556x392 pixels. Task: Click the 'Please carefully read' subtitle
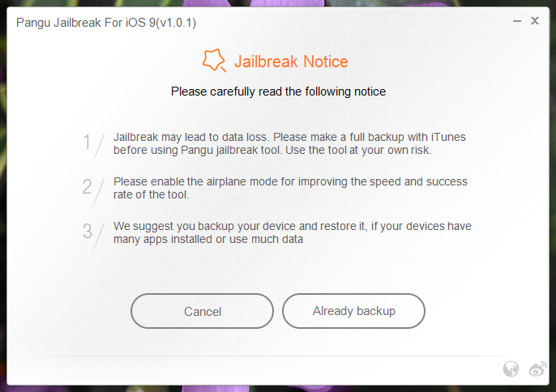pyautogui.click(x=278, y=92)
